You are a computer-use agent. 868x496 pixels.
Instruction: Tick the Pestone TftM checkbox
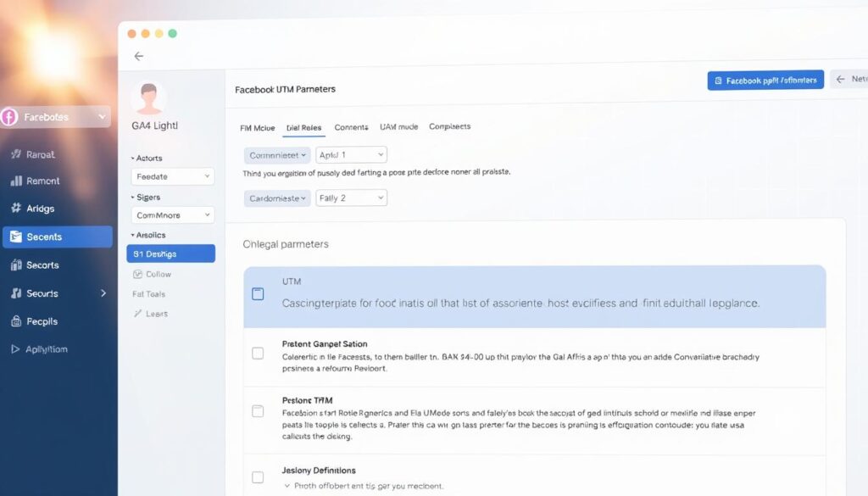click(258, 411)
